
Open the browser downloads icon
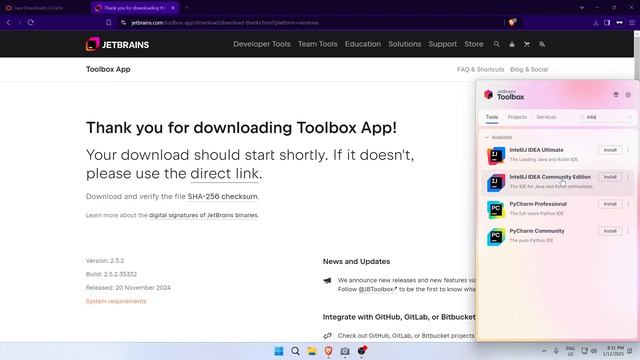[x=596, y=22]
